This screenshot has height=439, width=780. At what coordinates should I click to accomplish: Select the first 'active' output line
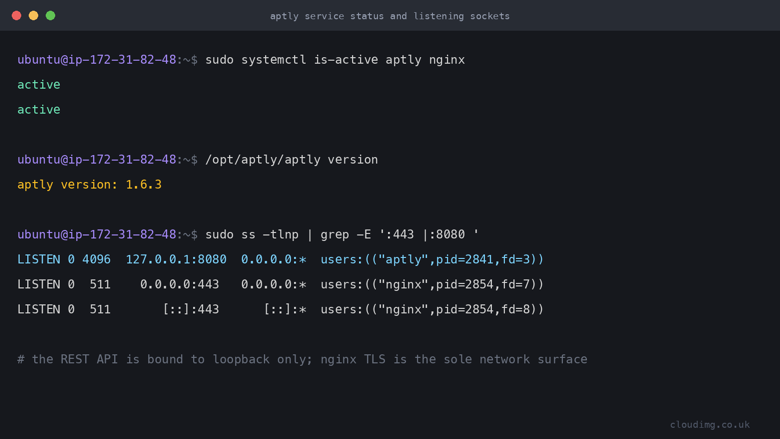[x=39, y=85]
